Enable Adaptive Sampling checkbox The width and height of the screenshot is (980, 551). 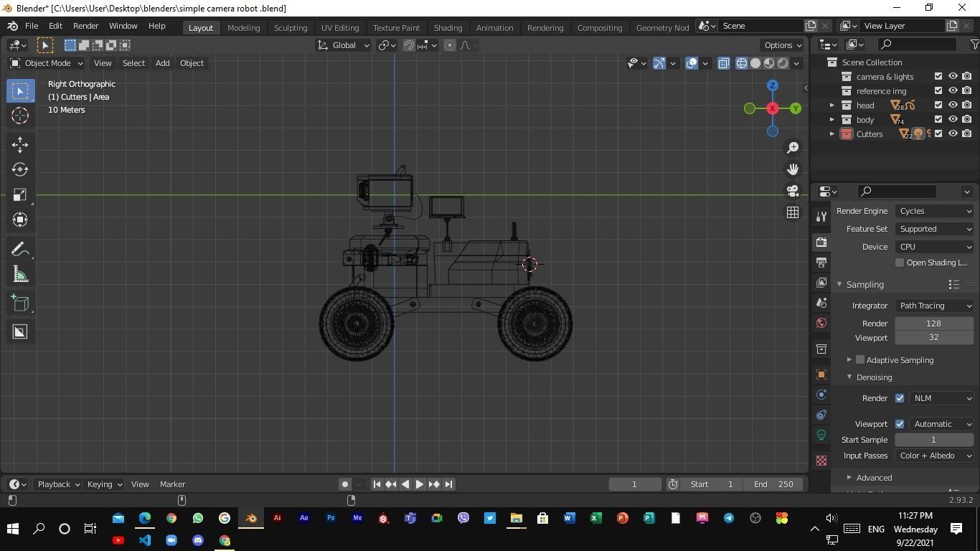[860, 359]
